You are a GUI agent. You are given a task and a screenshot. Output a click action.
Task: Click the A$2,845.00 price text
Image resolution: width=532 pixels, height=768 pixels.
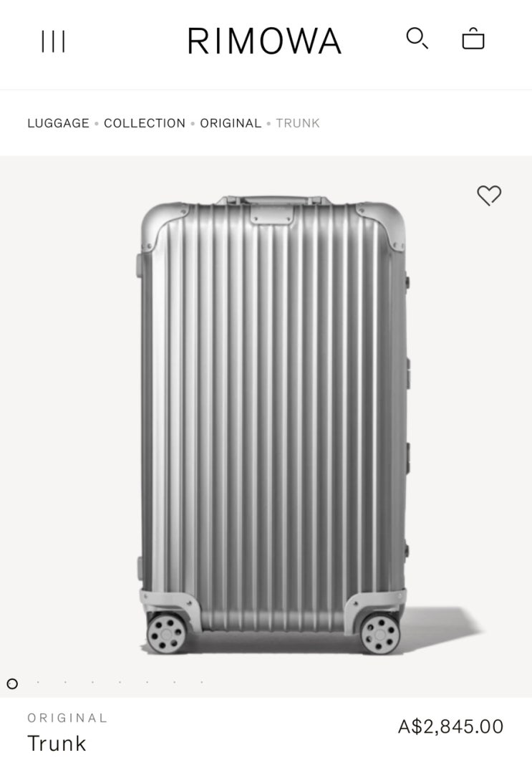point(450,726)
